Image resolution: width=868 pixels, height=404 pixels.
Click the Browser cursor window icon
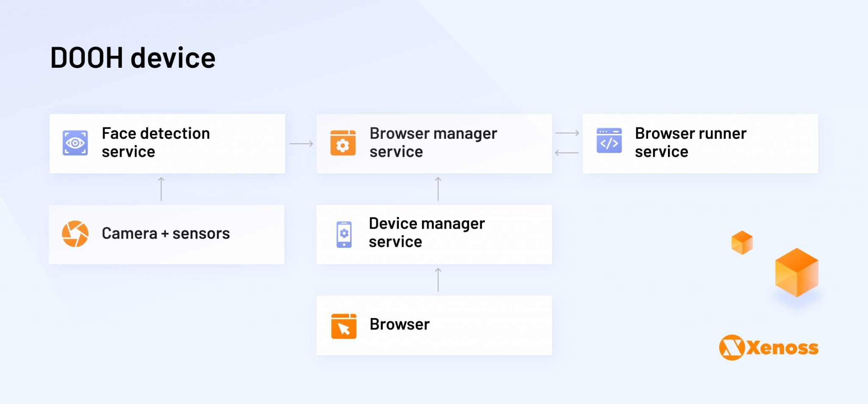pos(343,326)
